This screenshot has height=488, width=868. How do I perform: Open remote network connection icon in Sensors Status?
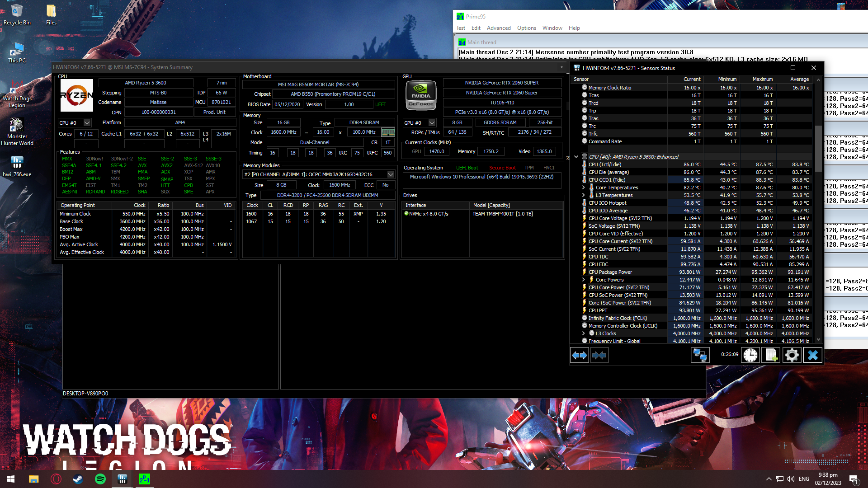point(699,356)
